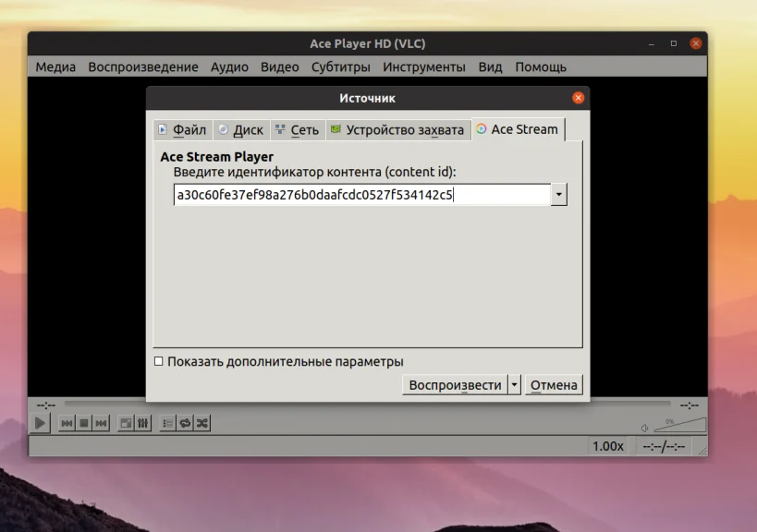Expand the Воспроизвести button dropdown arrow

(514, 385)
